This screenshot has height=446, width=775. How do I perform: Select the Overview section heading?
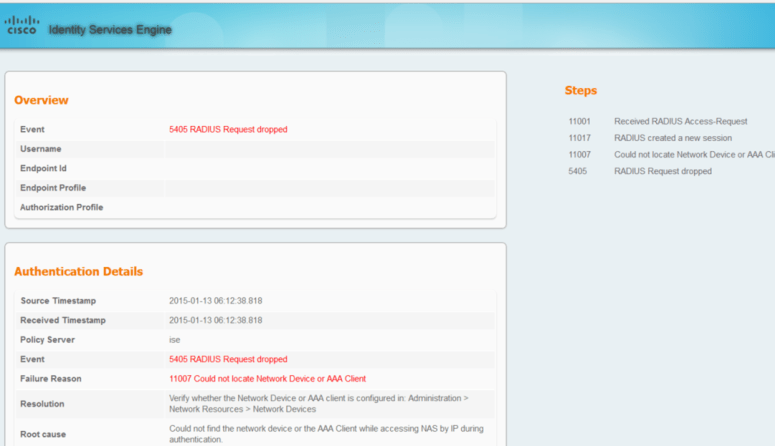(41, 100)
